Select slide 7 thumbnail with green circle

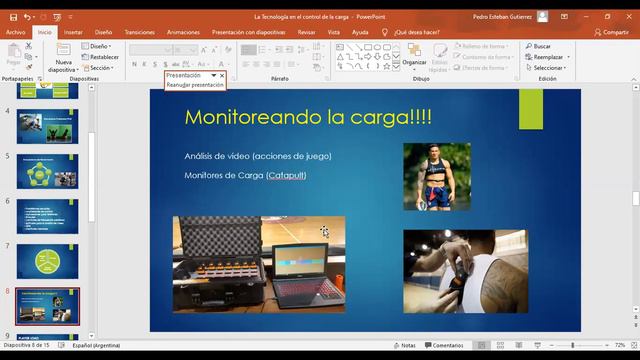click(x=47, y=261)
